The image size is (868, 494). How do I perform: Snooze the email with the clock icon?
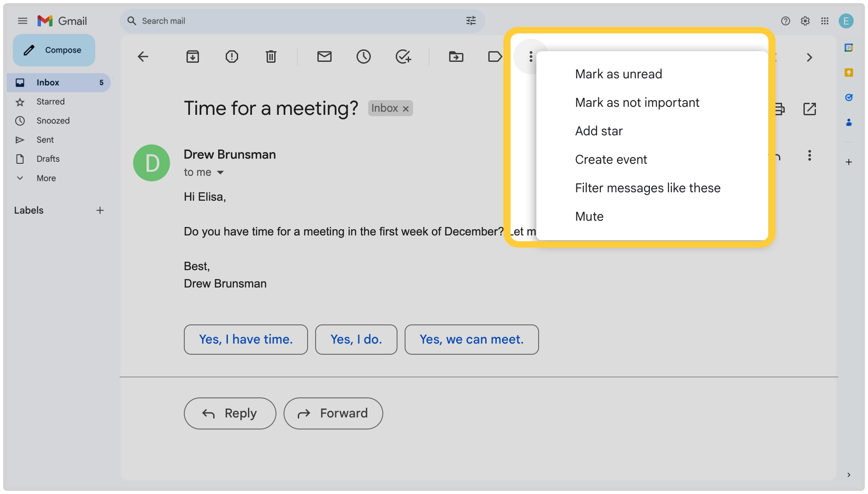pyautogui.click(x=363, y=57)
